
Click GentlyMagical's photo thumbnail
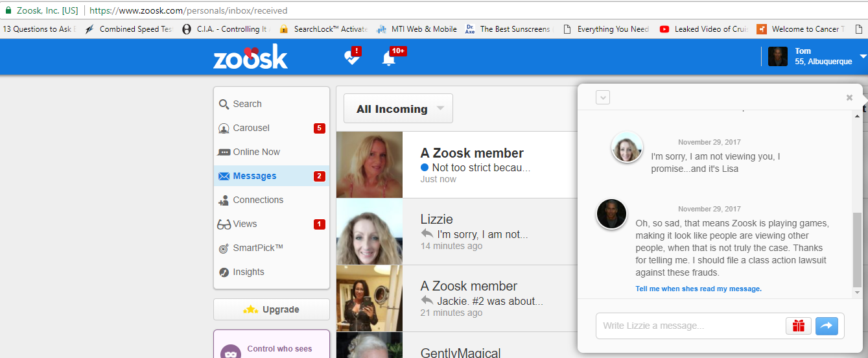(x=369, y=345)
